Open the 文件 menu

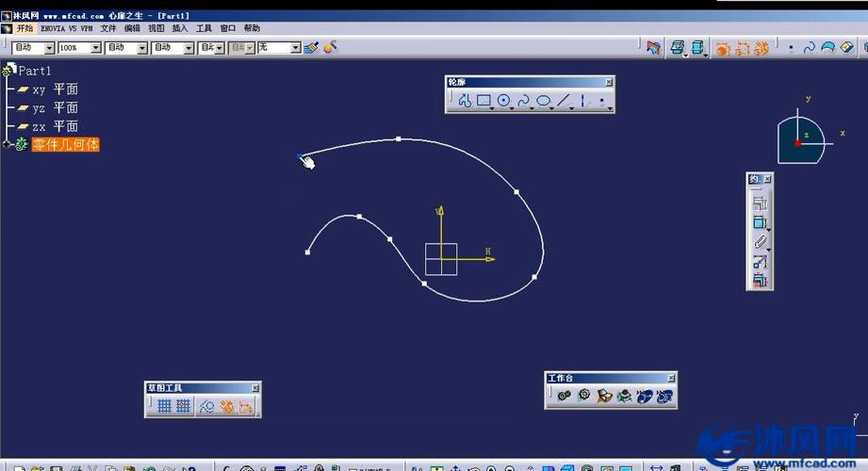coord(108,28)
